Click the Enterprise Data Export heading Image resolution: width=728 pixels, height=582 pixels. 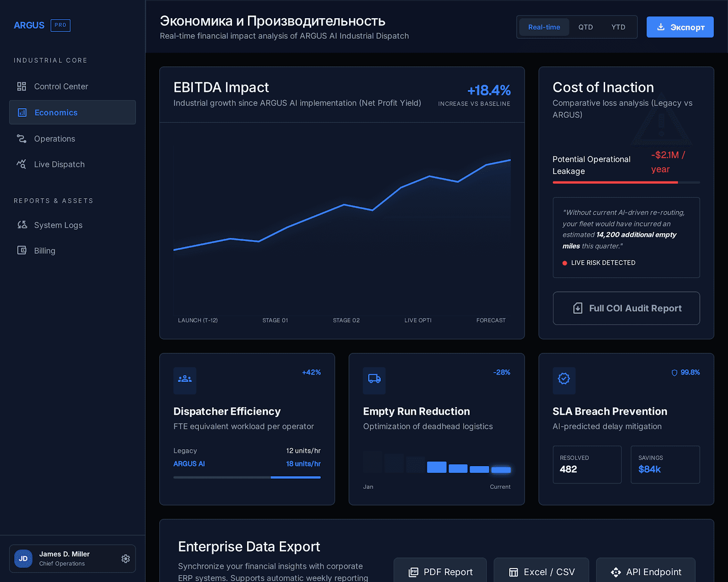(249, 547)
